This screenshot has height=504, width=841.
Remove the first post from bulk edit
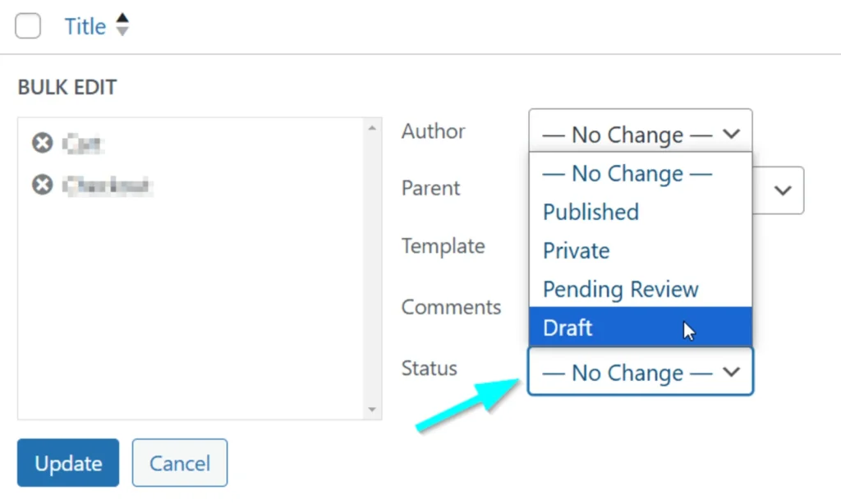42,142
